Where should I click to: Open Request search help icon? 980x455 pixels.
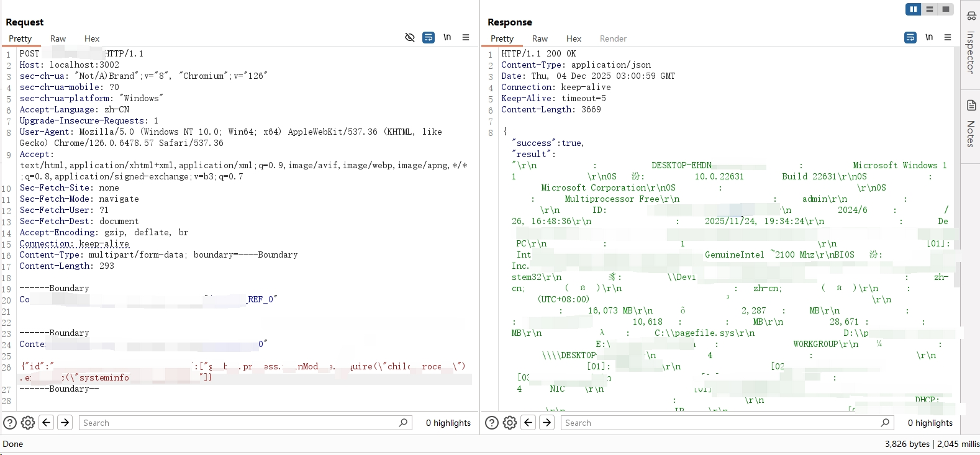[10, 423]
